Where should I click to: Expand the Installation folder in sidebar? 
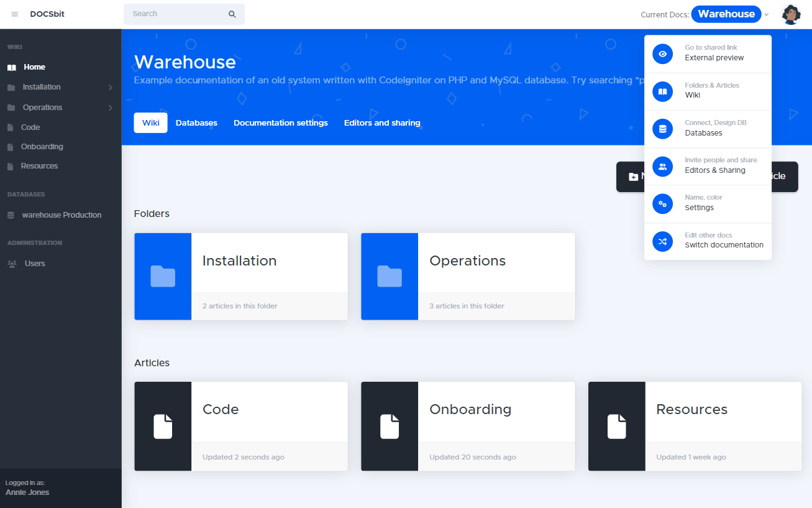[x=110, y=88]
